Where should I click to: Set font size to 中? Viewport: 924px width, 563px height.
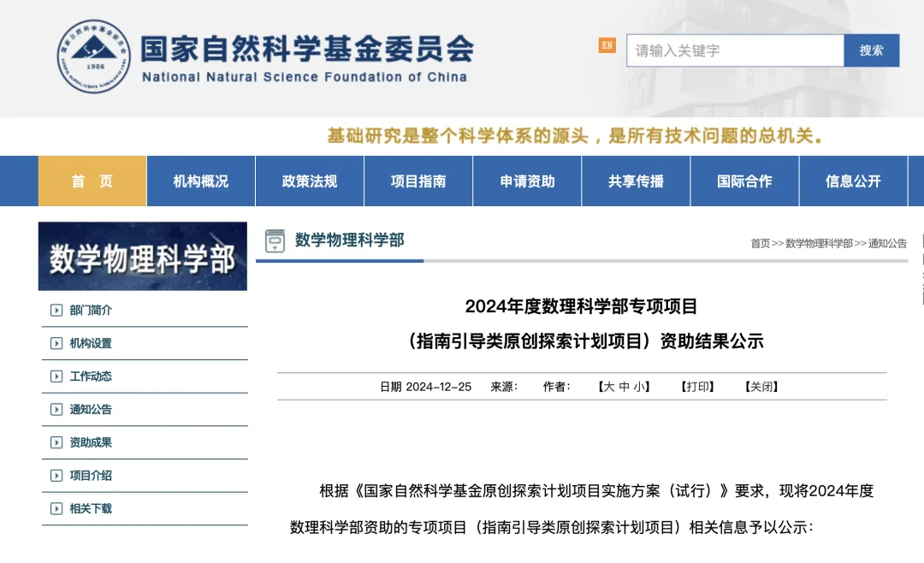point(624,387)
